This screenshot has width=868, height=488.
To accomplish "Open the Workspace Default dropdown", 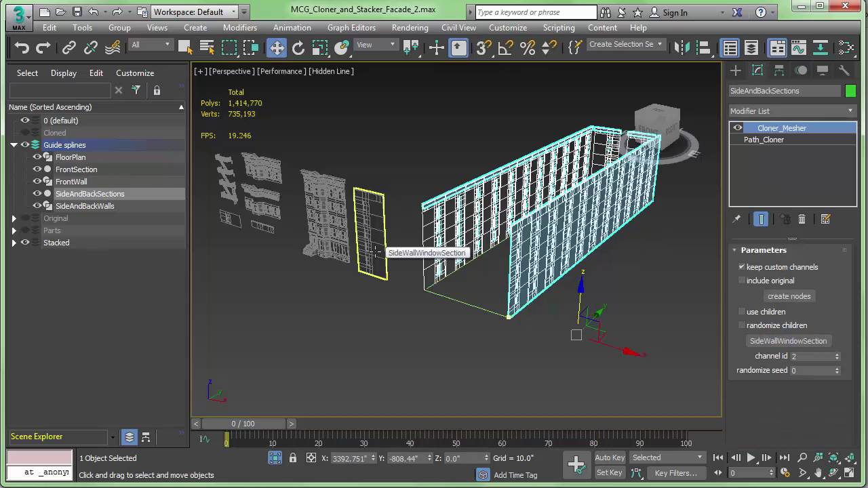I will tap(195, 12).
